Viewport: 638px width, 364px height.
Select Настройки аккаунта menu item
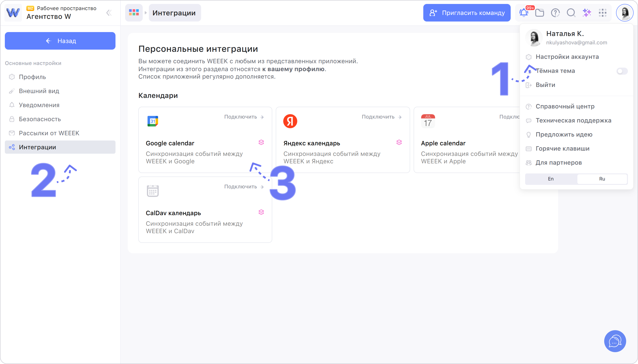(567, 57)
